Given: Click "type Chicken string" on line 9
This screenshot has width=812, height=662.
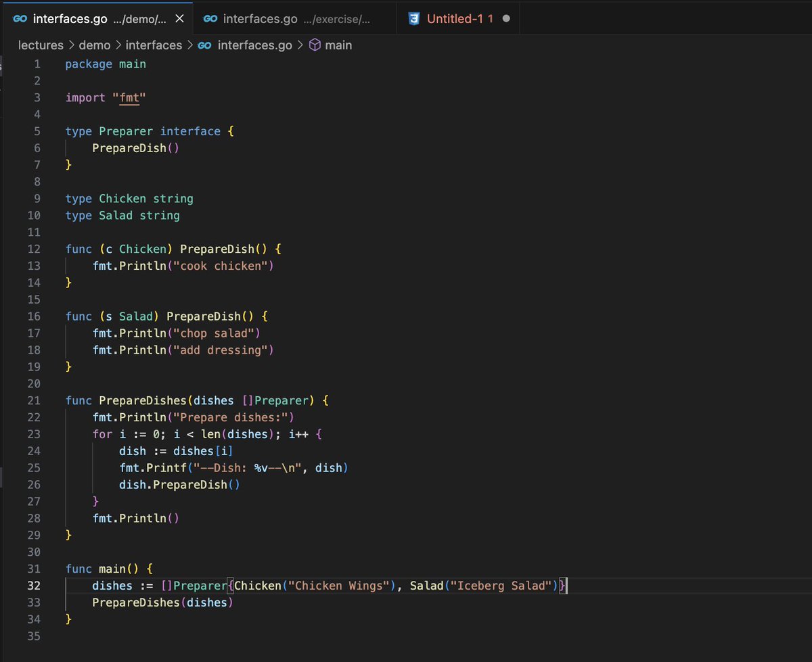Looking at the screenshot, I should 129,199.
